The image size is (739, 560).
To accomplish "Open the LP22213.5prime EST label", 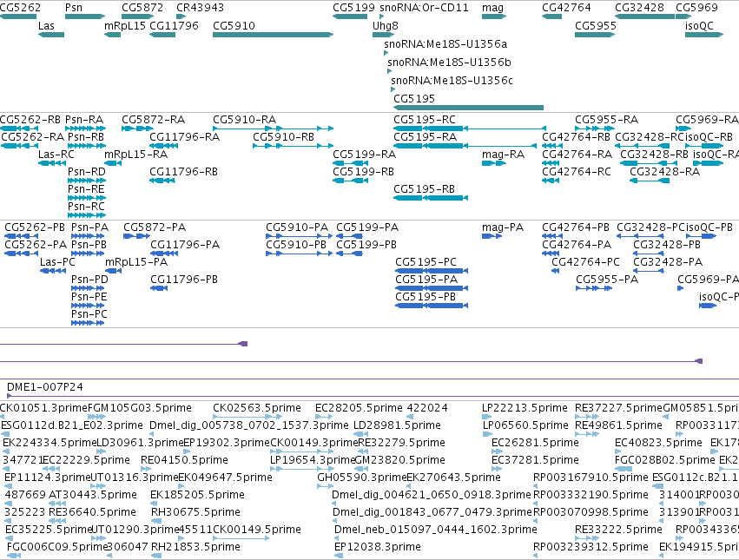I will (x=525, y=408).
